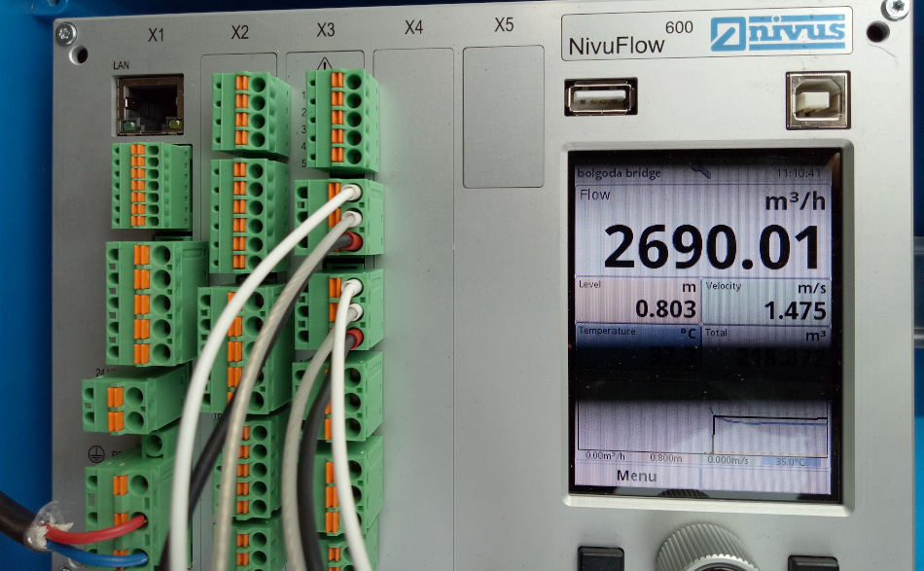Click the clock reading 11:10:41
The image size is (924, 571).
coord(799,173)
